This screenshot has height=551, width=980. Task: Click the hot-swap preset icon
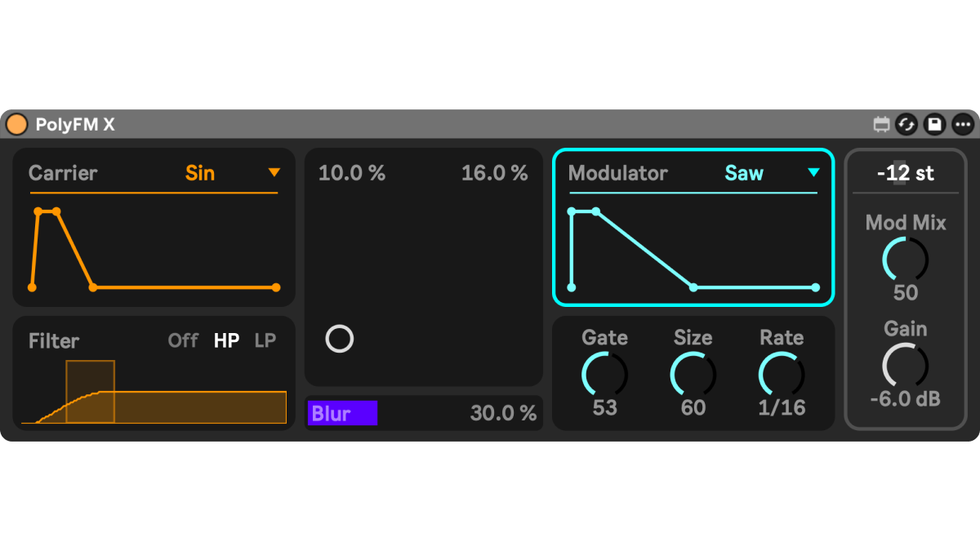coord(906,125)
